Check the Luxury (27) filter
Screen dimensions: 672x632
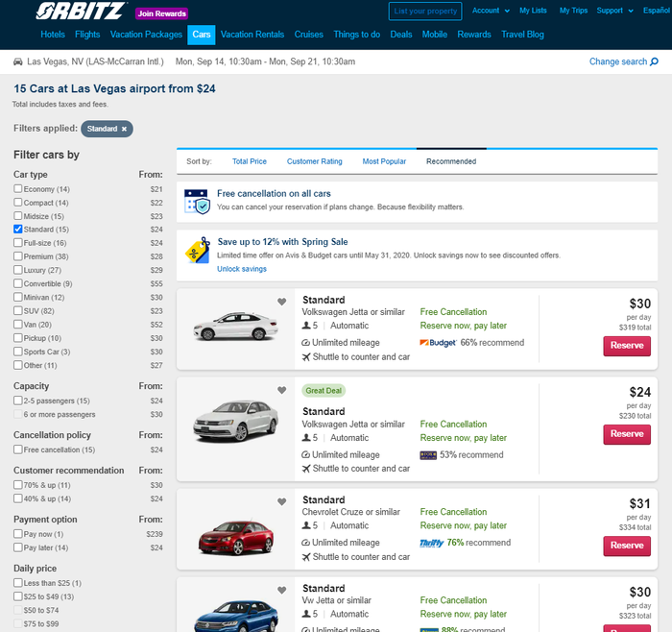click(x=18, y=270)
